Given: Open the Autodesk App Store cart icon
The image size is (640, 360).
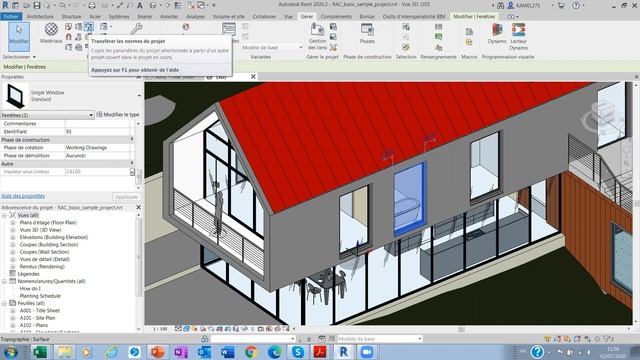Looking at the screenshot, I should point(561,5).
